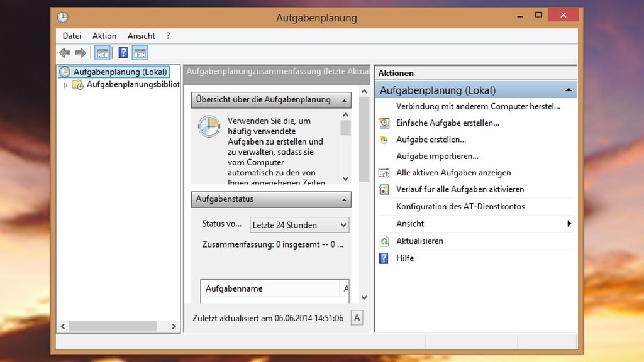Open the Datei menu
This screenshot has width=644, height=362.
click(72, 36)
